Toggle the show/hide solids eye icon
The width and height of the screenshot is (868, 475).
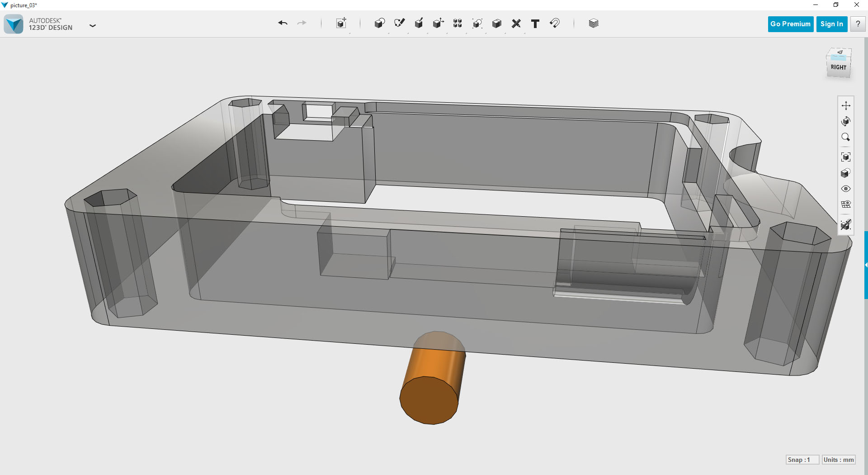[846, 189]
